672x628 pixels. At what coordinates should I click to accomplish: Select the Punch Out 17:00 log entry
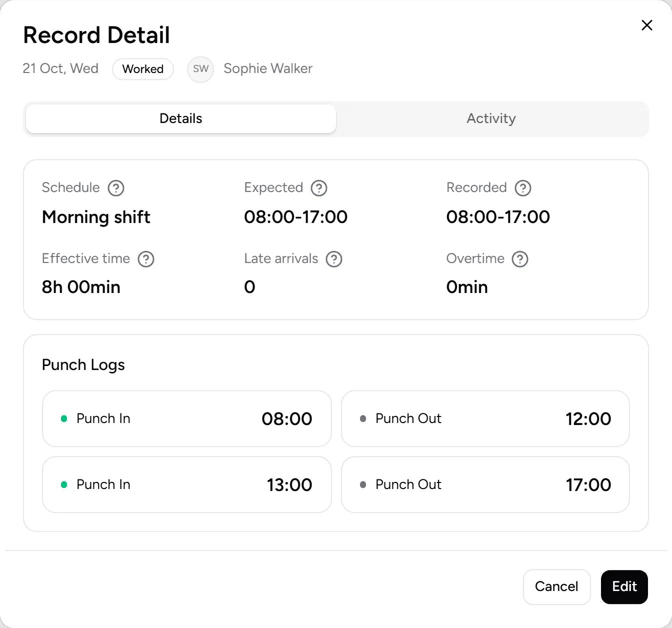485,484
